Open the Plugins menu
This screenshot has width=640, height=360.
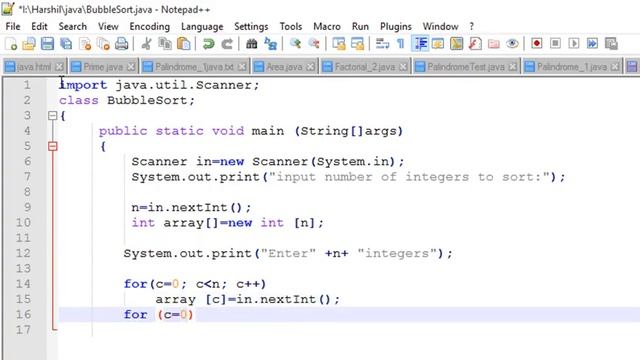click(396, 27)
